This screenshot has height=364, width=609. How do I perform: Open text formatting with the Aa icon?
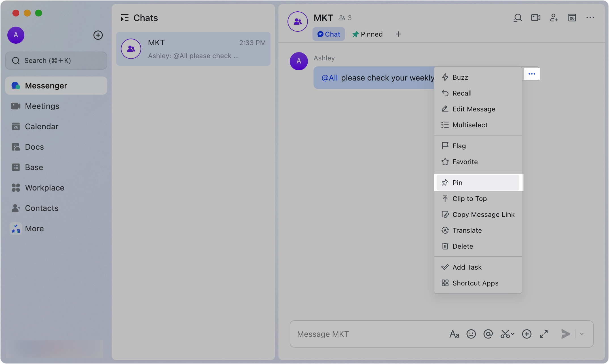point(454,334)
